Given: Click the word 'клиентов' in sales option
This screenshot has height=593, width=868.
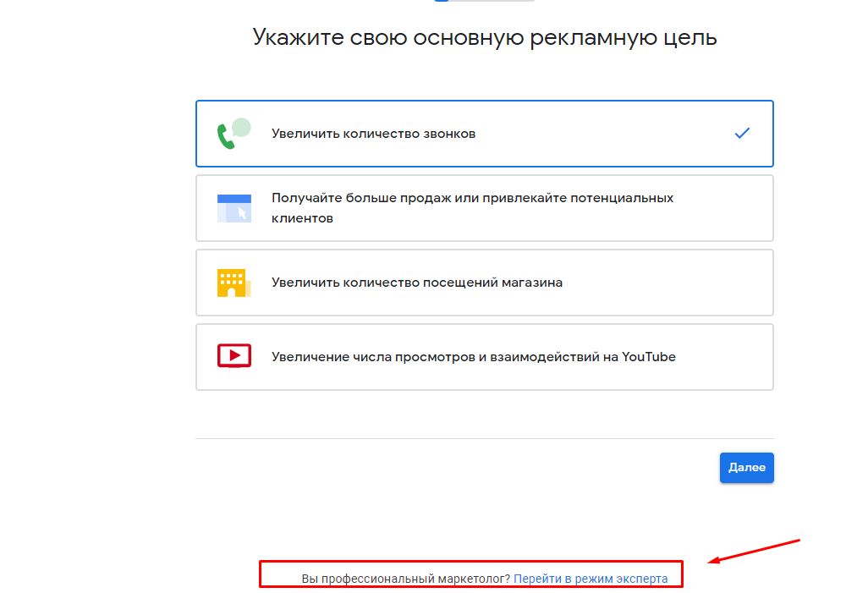Looking at the screenshot, I should pos(302,218).
